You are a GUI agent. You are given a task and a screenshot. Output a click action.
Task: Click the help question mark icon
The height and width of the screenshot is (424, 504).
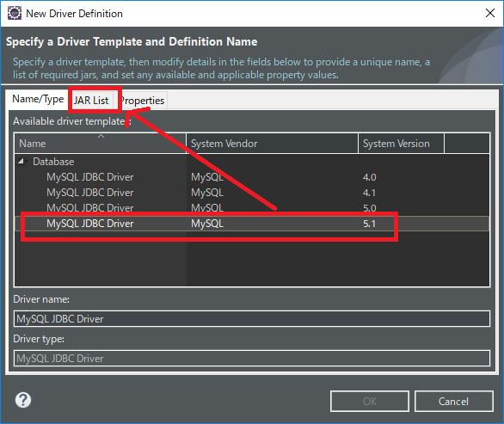(x=23, y=400)
